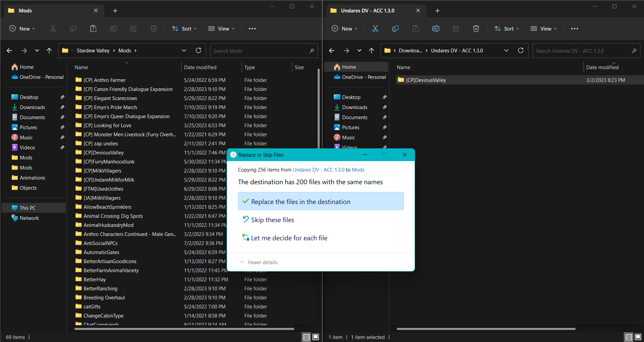Screen dimensions: 644x342
Task: Expand address bar history in Mods window
Action: coord(184,51)
